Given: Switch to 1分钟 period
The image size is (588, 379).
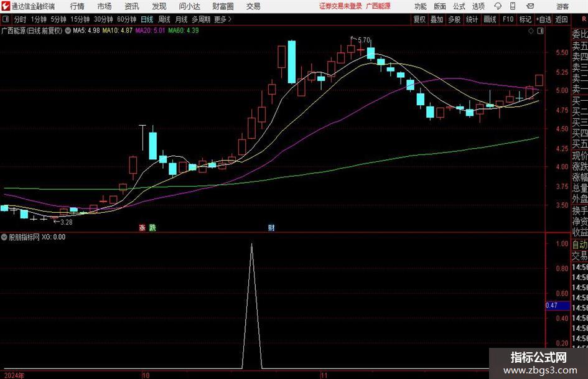Looking at the screenshot, I should pyautogui.click(x=38, y=19).
